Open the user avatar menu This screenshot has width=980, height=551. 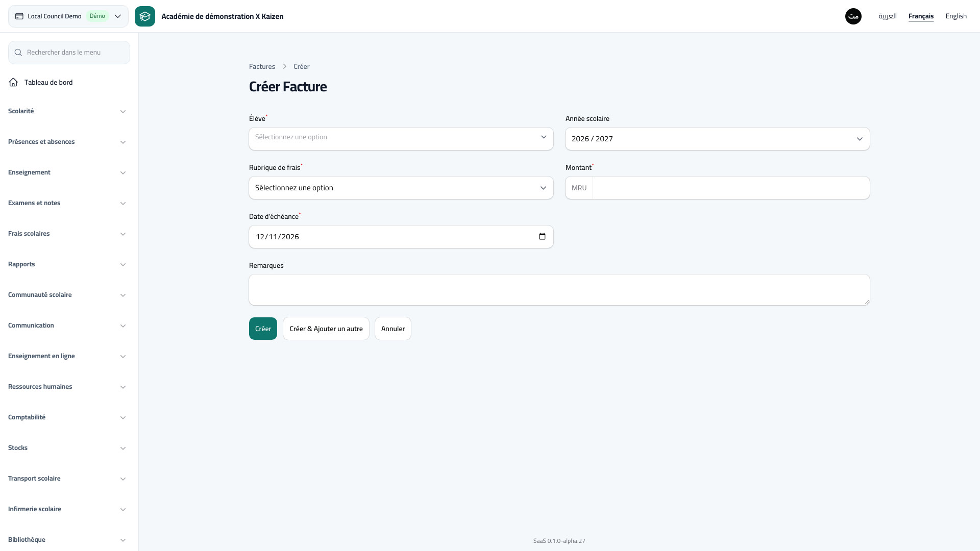853,16
